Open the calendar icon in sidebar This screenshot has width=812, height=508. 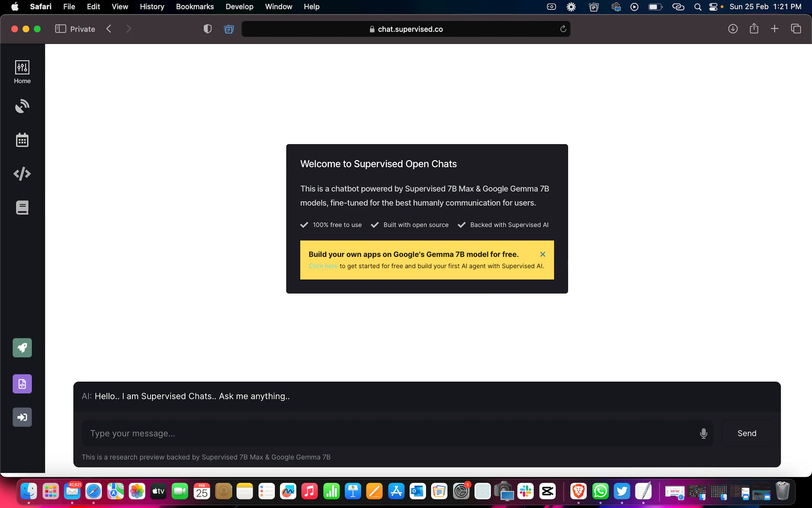[22, 140]
